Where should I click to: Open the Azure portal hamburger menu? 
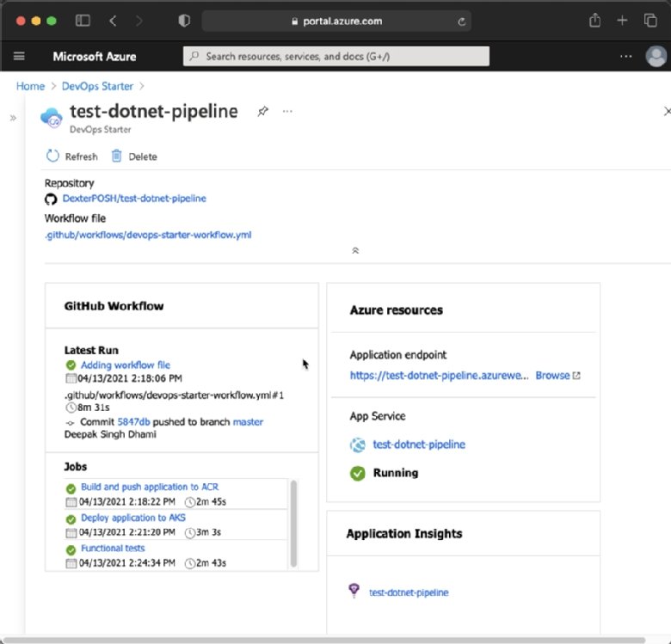coord(19,56)
